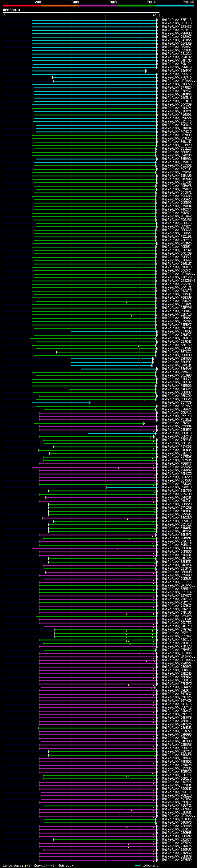The image size is (197, 868).
Task: Select the short cyan bar for UniRef100_B5TV79
Action: [61, 403]
